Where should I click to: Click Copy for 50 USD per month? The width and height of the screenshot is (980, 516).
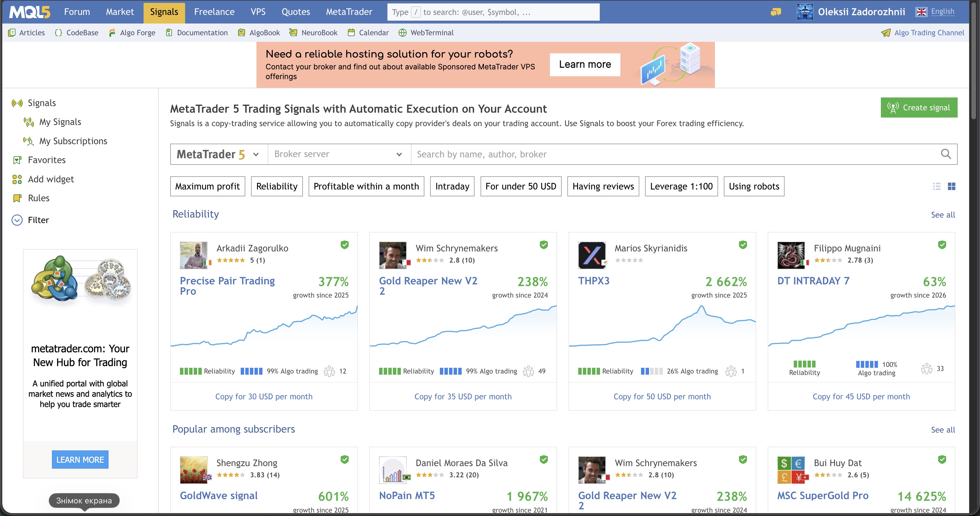(x=662, y=396)
